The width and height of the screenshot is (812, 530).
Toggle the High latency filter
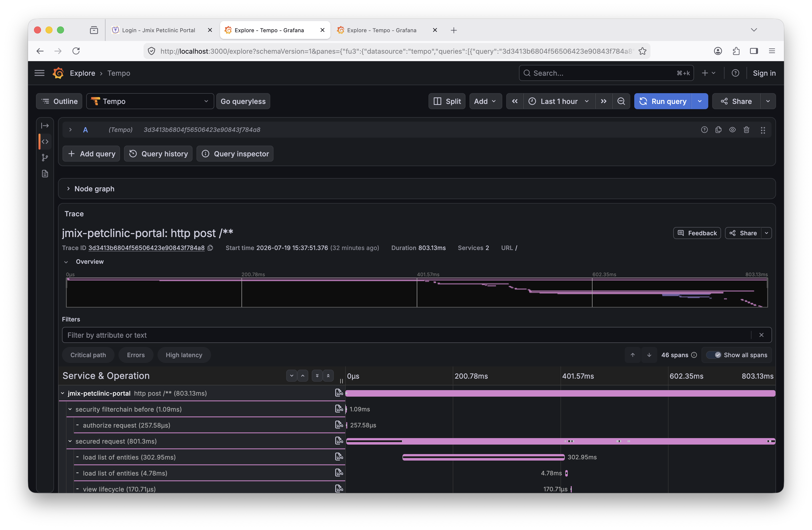point(184,355)
